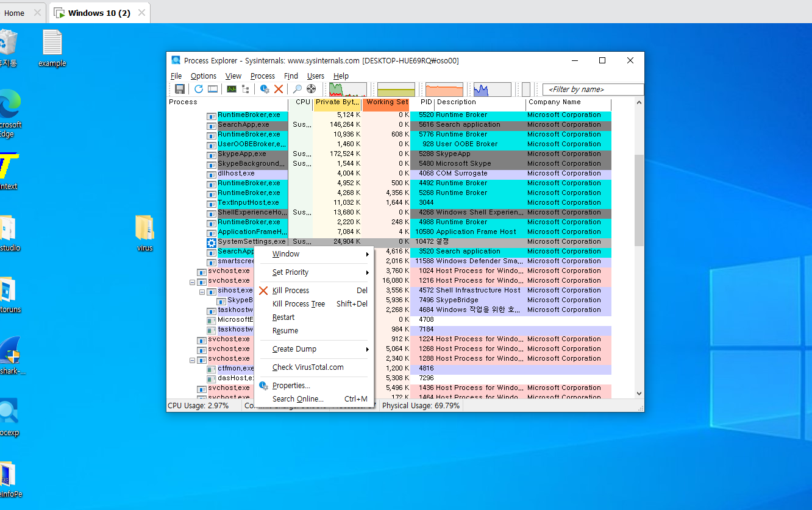Screen dimensions: 812x510
Task: Choose Kill Process Tree in context menu
Action: pos(314,304)
